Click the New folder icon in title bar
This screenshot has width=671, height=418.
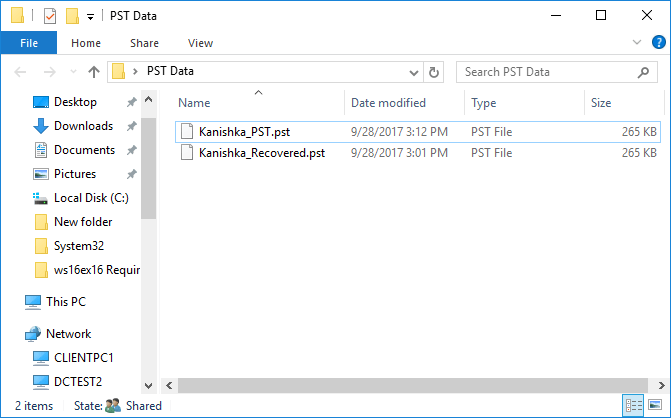tap(72, 16)
